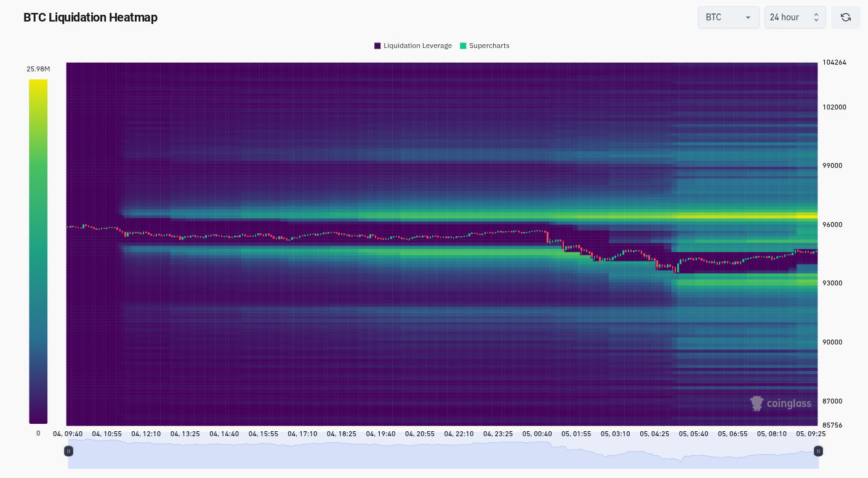Click the green Supercharts legend square
This screenshot has width=868, height=478.
click(463, 46)
